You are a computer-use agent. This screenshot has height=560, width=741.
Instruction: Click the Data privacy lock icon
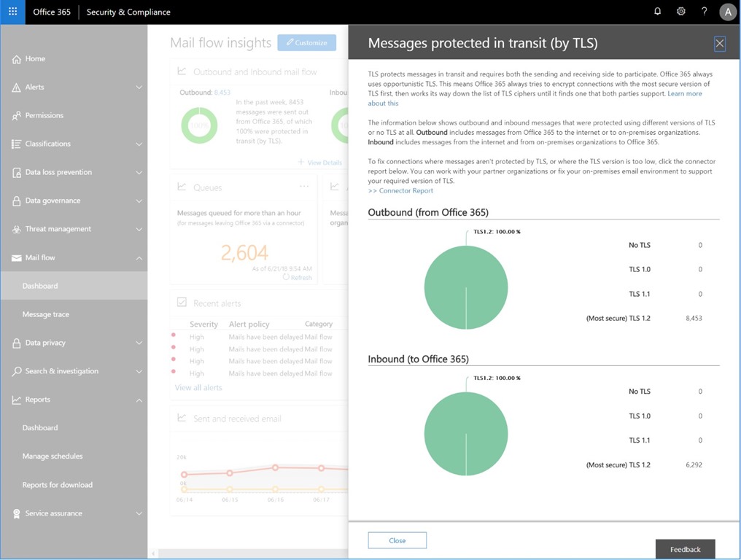tap(17, 343)
